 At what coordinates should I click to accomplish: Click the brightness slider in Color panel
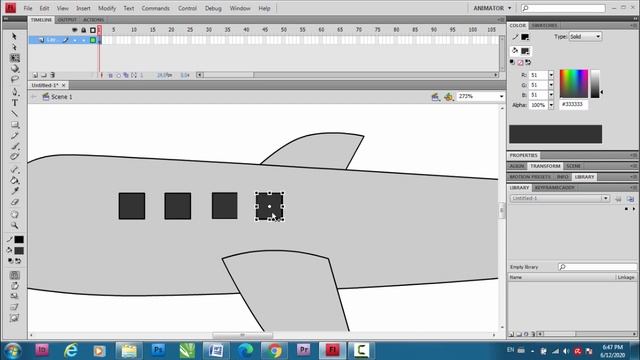pyautogui.click(x=595, y=84)
